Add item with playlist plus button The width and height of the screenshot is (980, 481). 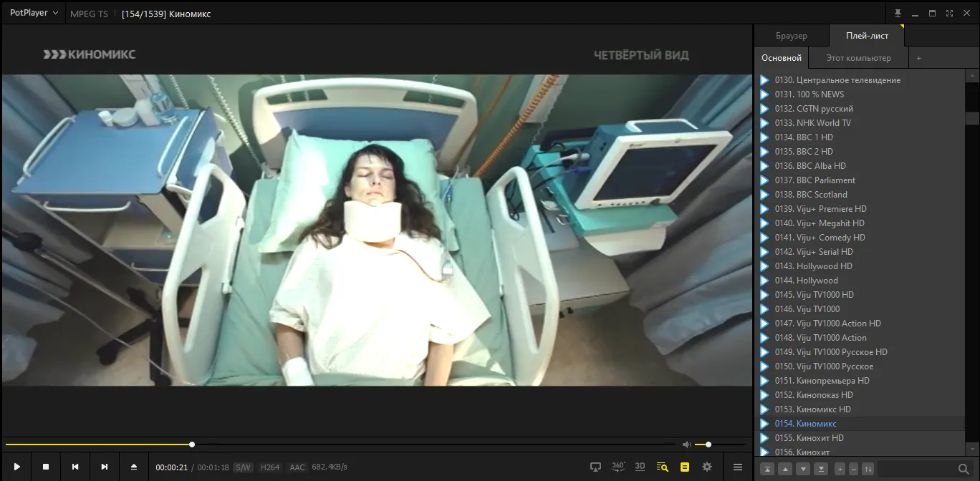[840, 469]
